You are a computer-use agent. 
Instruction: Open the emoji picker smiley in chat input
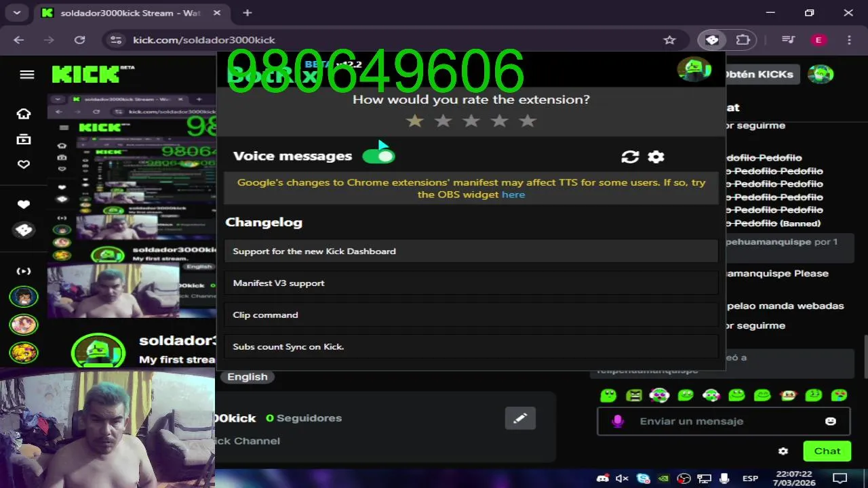(830, 421)
